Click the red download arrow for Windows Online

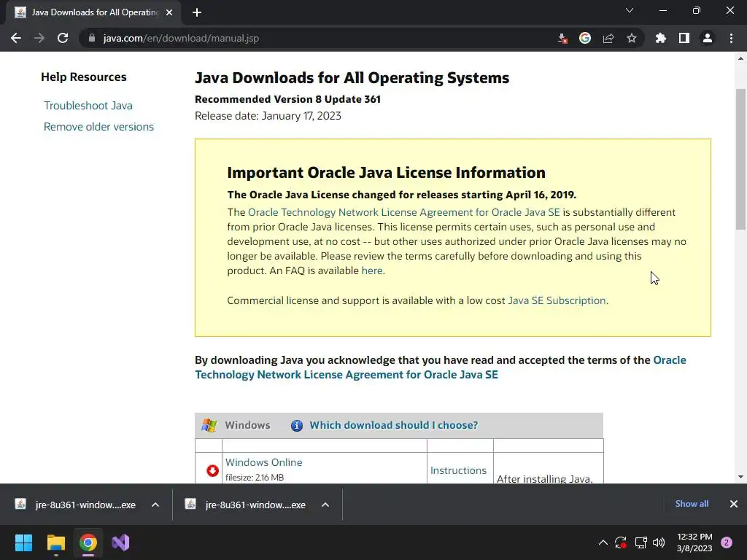coord(212,470)
